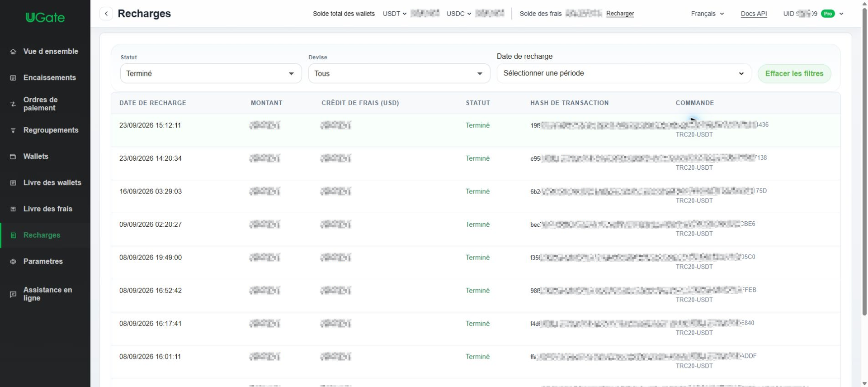Viewport: 868px width, 387px height.
Task: Expand the USDT balance dropdown
Action: [394, 14]
